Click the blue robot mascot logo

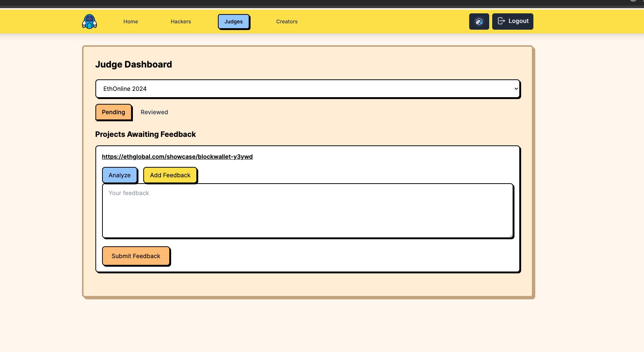click(x=89, y=22)
